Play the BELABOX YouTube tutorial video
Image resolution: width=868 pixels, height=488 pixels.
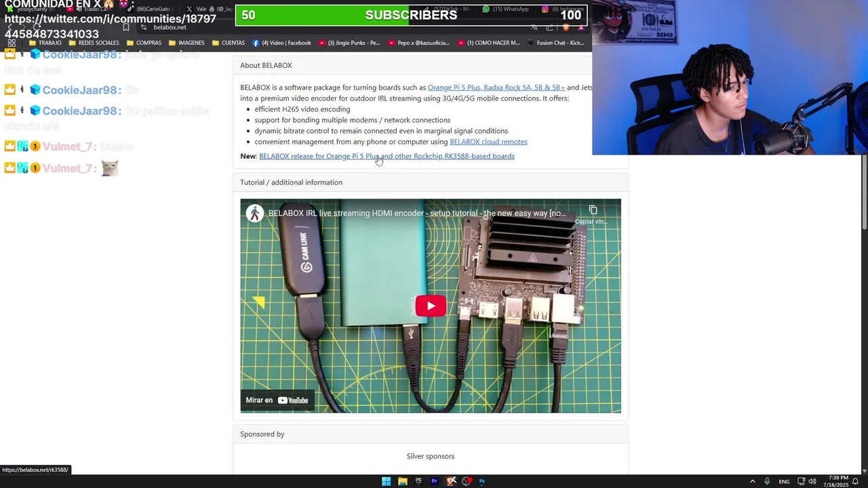431,306
